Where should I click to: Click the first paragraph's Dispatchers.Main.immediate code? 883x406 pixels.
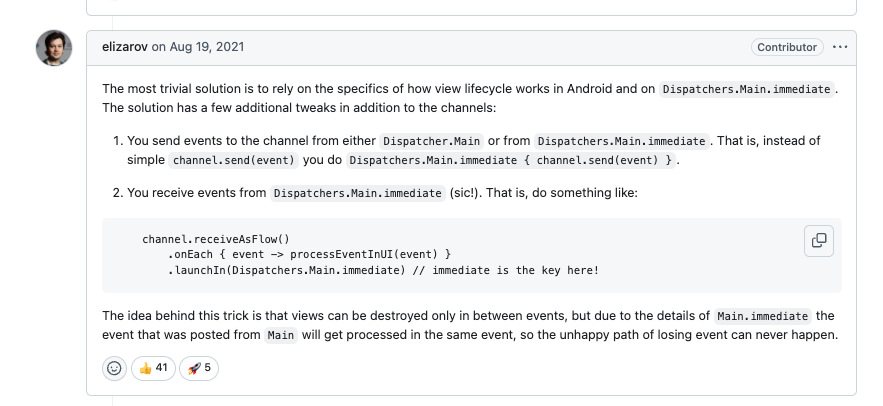[747, 89]
